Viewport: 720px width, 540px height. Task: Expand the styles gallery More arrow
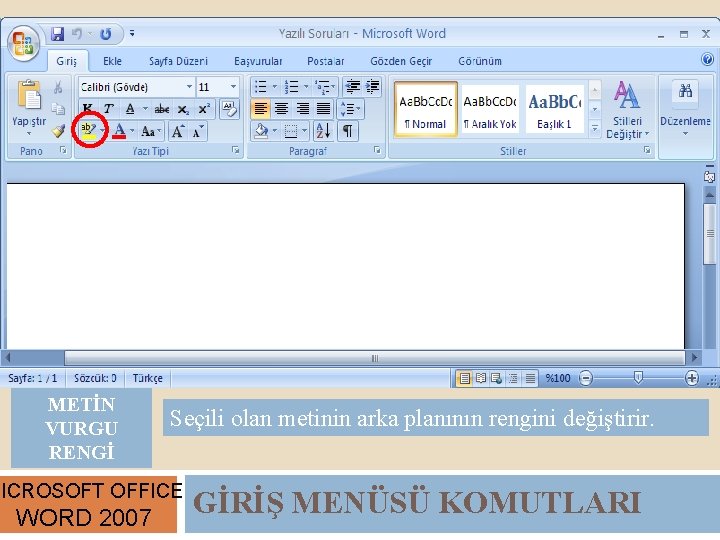[x=595, y=129]
